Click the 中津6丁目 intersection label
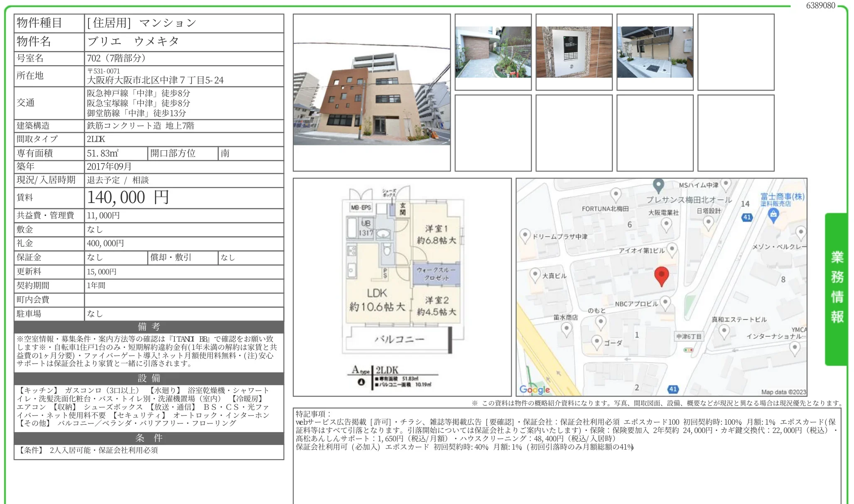The image size is (854, 504). click(689, 336)
